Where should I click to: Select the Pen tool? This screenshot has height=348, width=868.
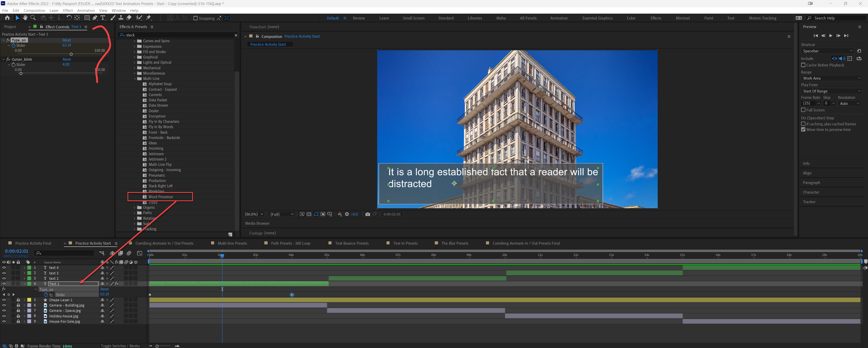(95, 18)
